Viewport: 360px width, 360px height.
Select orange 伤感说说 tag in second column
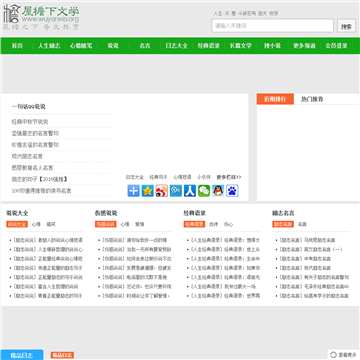(x=106, y=224)
